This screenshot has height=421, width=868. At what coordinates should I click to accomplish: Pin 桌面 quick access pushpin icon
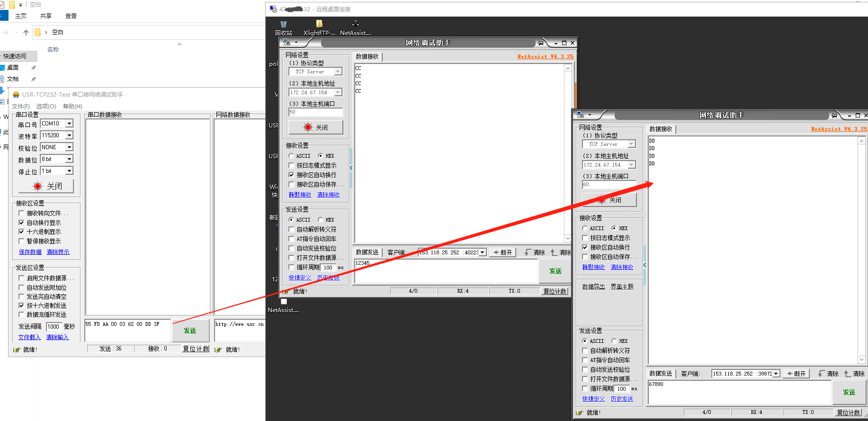33,68
